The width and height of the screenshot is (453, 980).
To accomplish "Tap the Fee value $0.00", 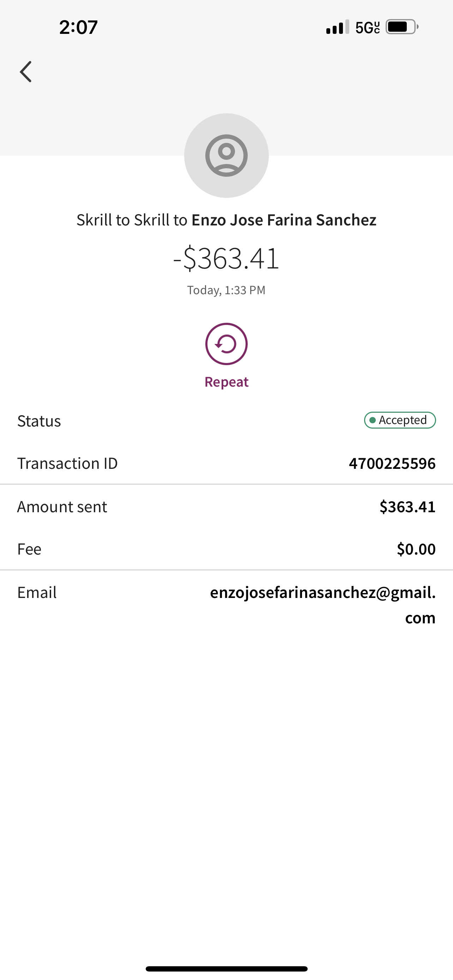I will (x=416, y=549).
